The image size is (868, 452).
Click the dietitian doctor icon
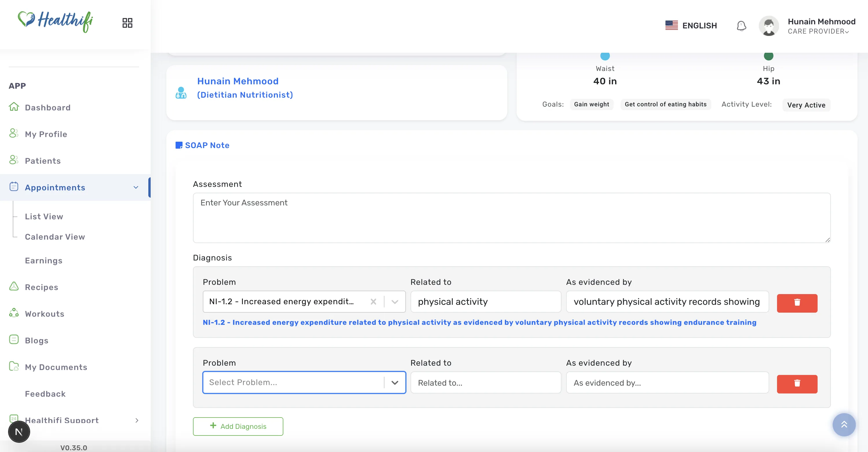(181, 93)
